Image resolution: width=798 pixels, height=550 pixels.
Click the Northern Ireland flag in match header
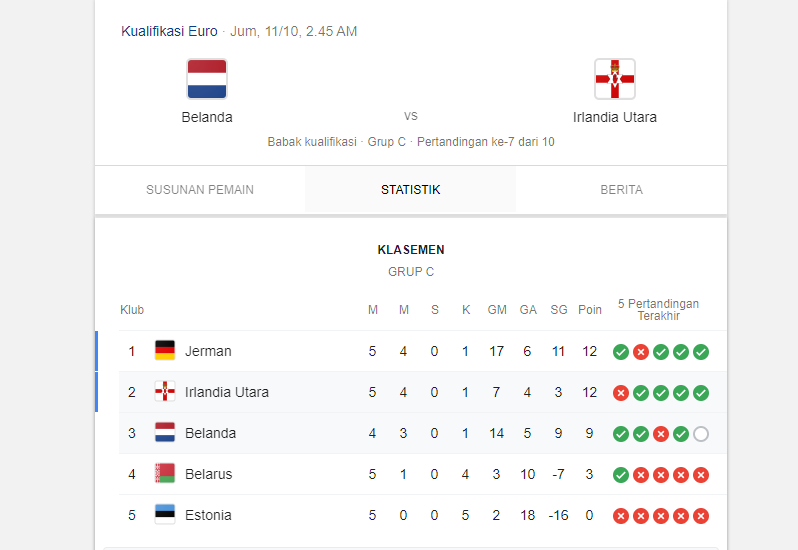[x=615, y=79]
